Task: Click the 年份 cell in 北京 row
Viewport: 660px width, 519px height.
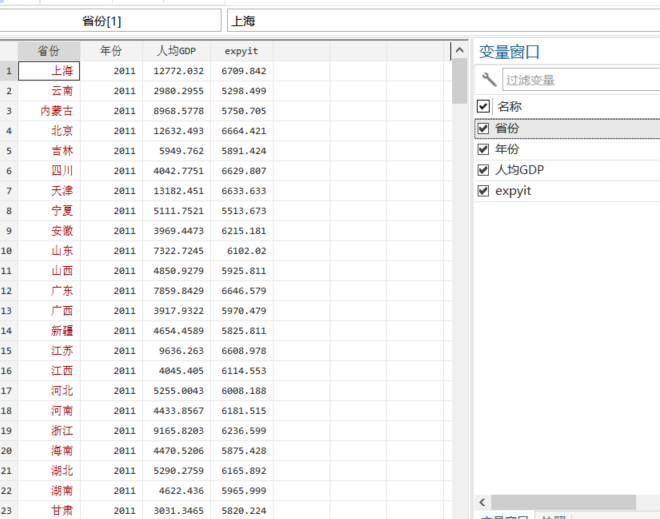Action: point(111,131)
